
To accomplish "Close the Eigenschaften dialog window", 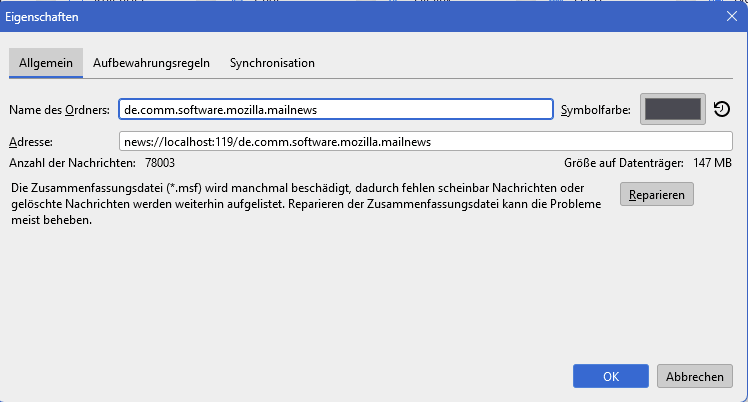I will [731, 17].
